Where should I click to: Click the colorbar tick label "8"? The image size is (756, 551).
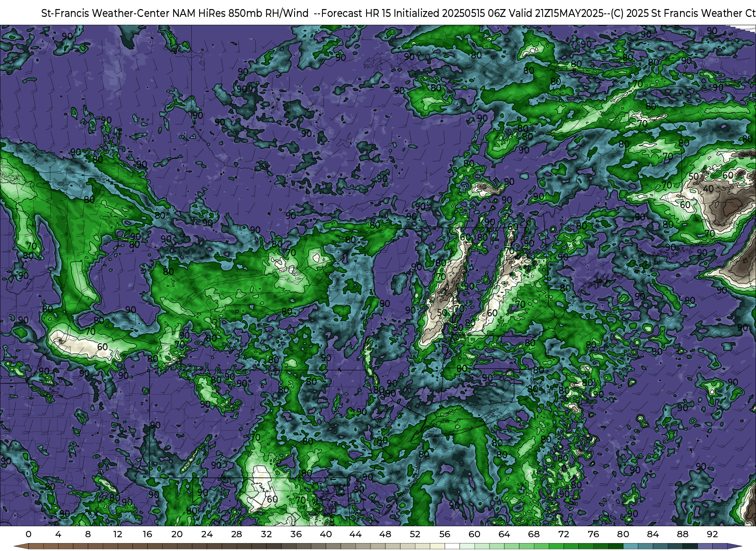tap(88, 534)
